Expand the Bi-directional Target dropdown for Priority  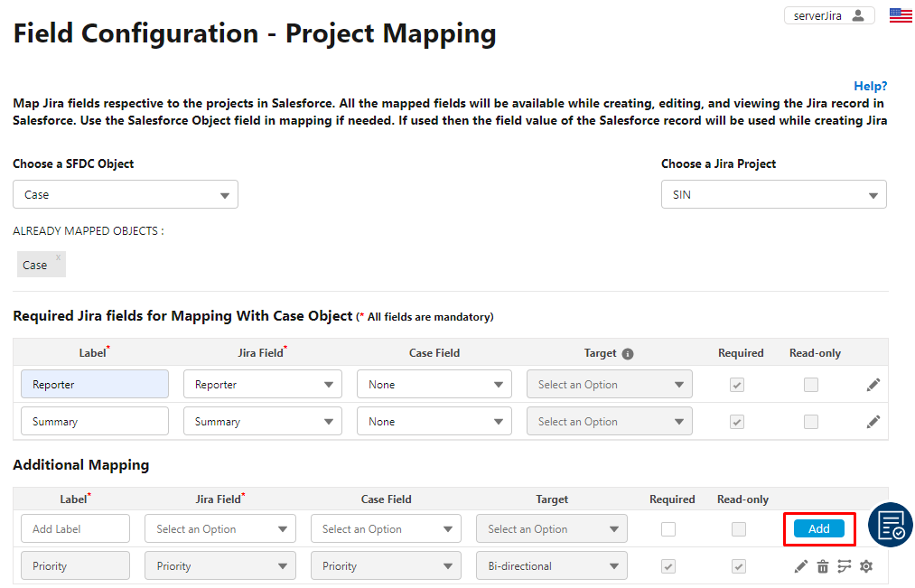pos(551,566)
